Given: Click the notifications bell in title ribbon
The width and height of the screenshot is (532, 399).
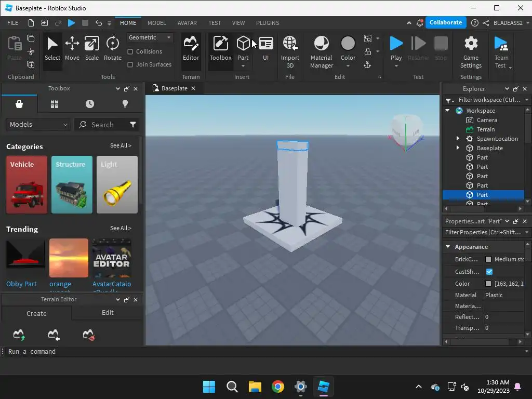Looking at the screenshot, I should click(420, 23).
